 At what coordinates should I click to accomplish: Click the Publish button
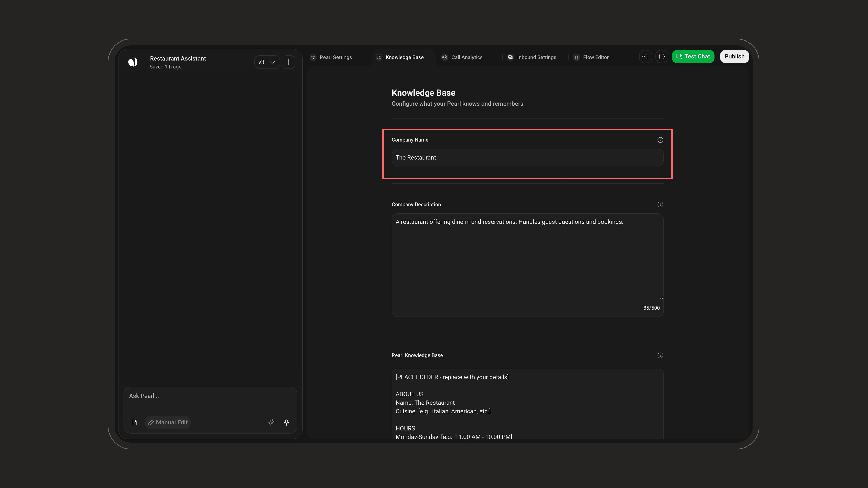735,57
